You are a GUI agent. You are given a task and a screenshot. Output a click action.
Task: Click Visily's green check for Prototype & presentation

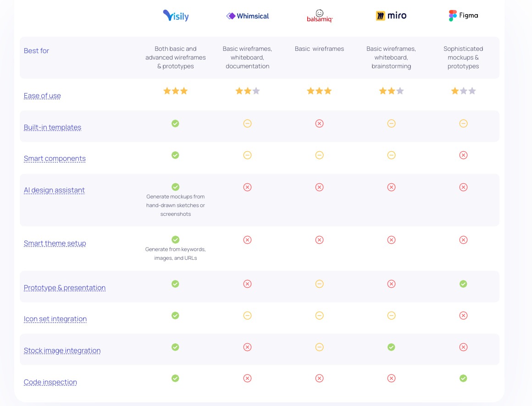(x=175, y=284)
